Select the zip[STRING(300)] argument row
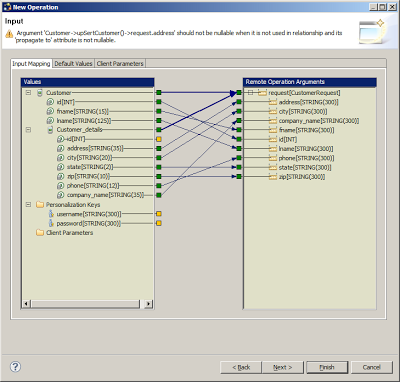This screenshot has height=382, width=400. click(302, 177)
